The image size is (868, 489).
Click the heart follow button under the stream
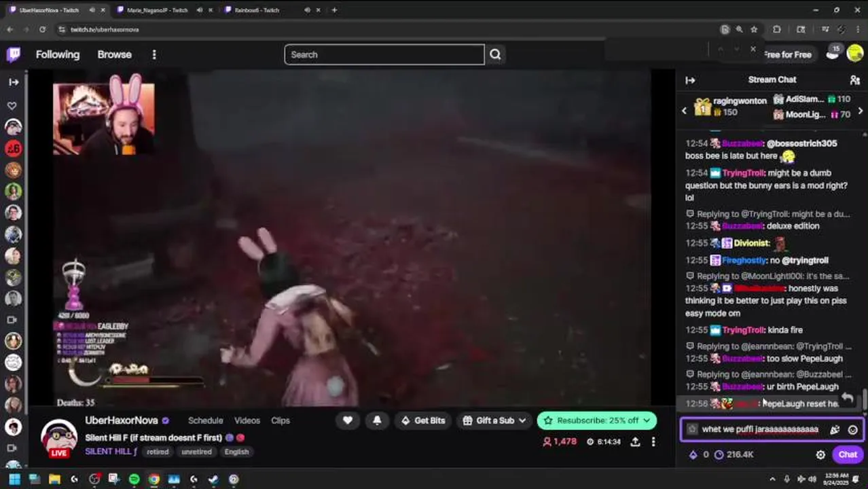tap(348, 420)
